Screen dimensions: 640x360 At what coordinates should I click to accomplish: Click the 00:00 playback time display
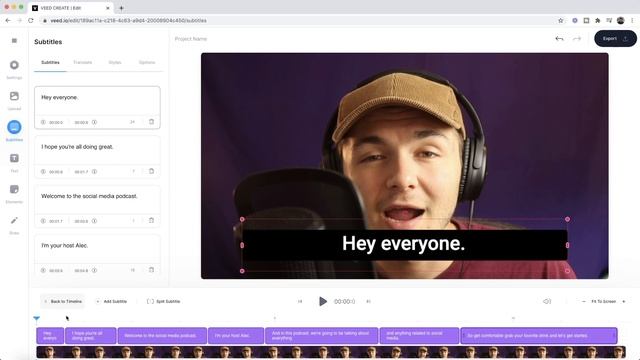tap(344, 301)
